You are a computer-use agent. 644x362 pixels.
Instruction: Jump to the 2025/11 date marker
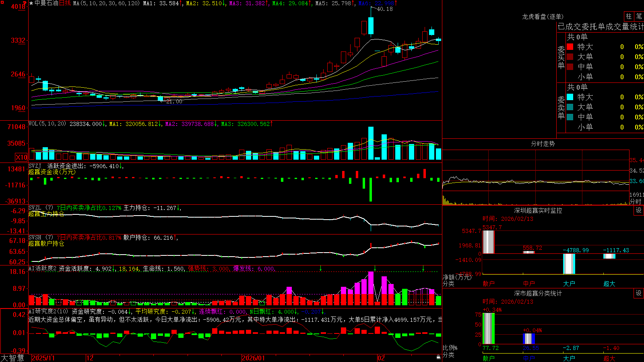(43, 358)
